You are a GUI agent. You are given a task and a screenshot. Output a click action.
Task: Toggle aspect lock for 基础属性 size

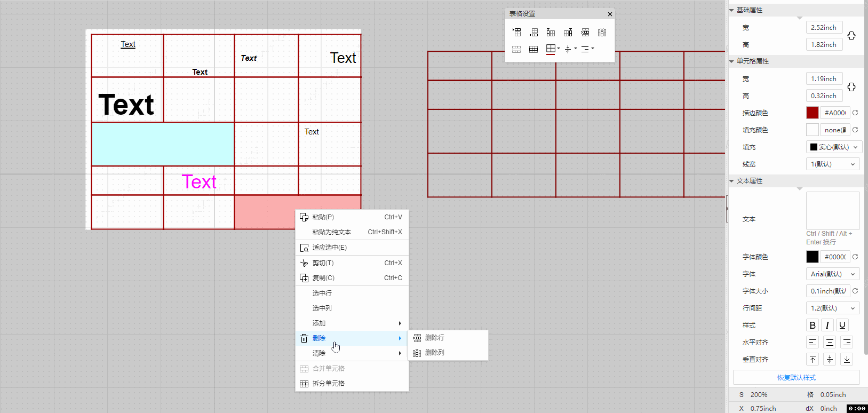click(x=851, y=36)
